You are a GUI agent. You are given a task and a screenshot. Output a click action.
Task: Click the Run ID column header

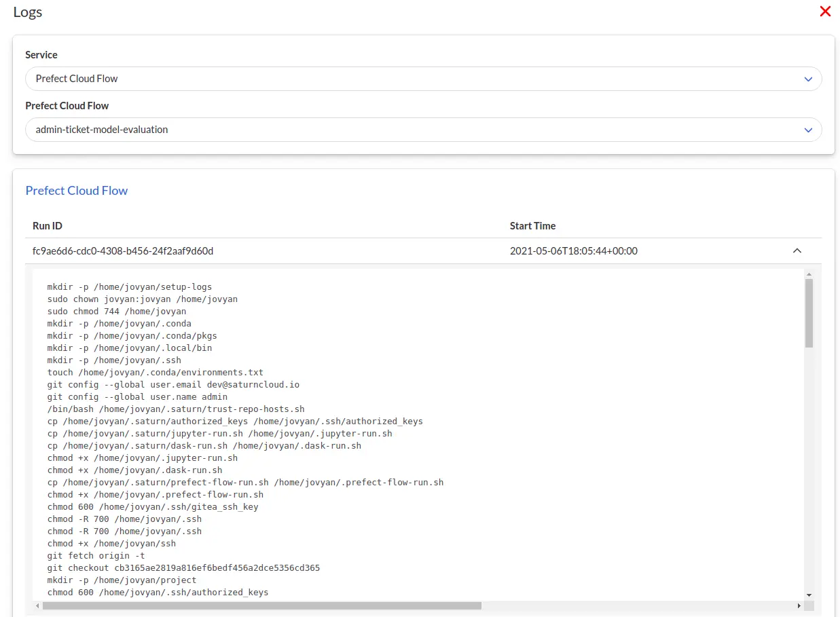point(48,226)
